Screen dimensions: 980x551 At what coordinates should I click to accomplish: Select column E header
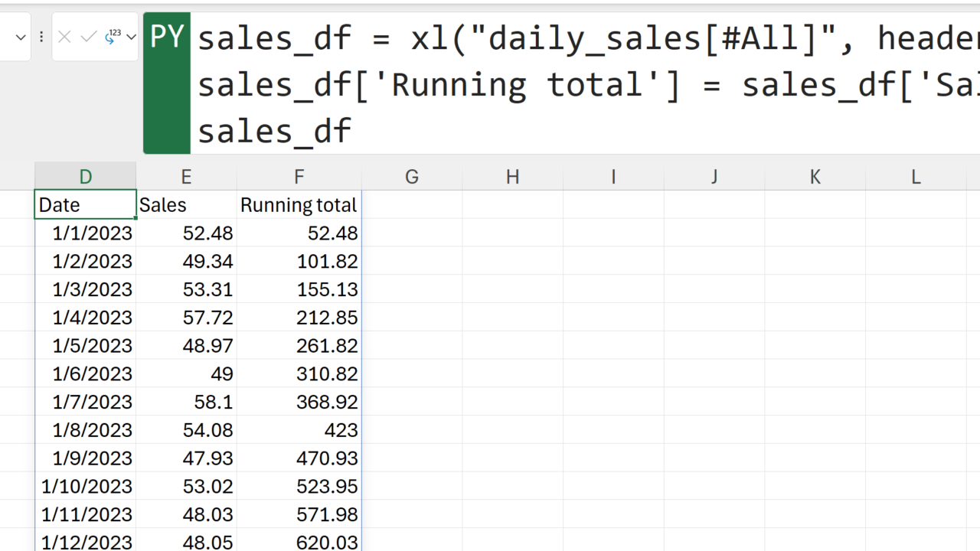186,177
